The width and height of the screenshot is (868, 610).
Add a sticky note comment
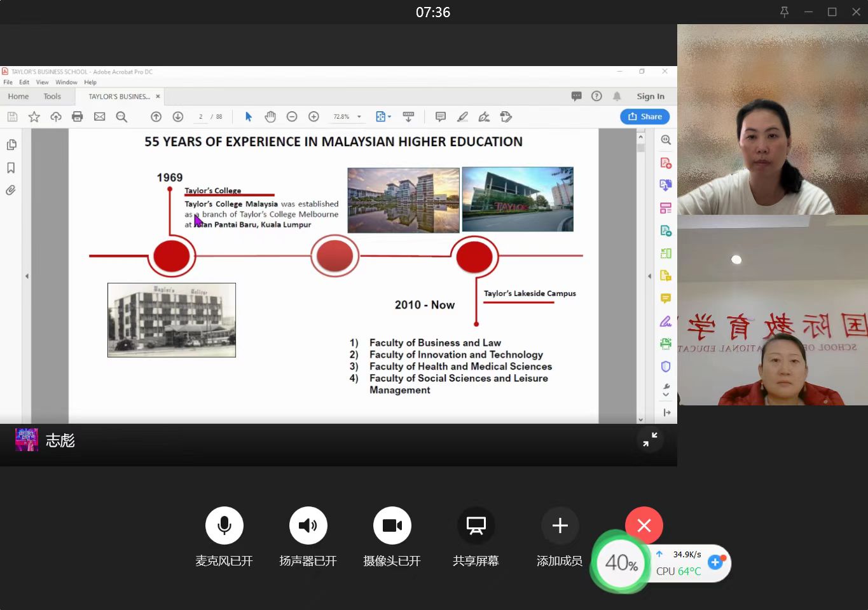(440, 117)
